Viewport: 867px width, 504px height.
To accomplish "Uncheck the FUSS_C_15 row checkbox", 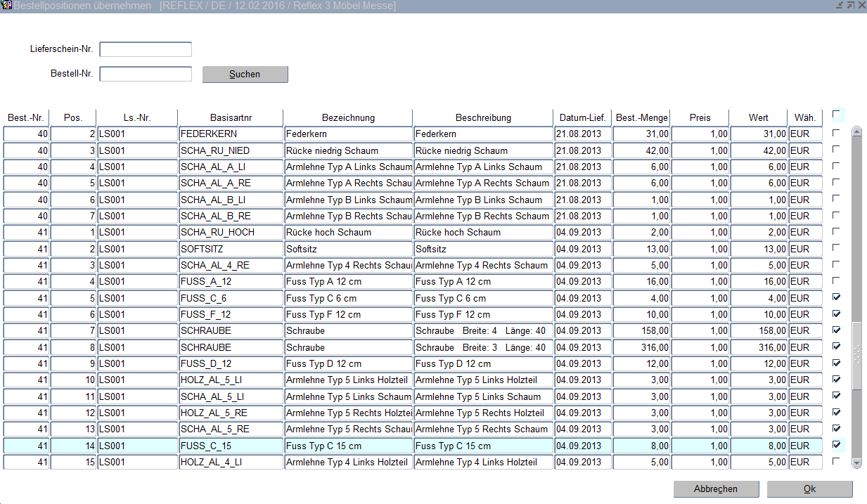I will [x=836, y=445].
